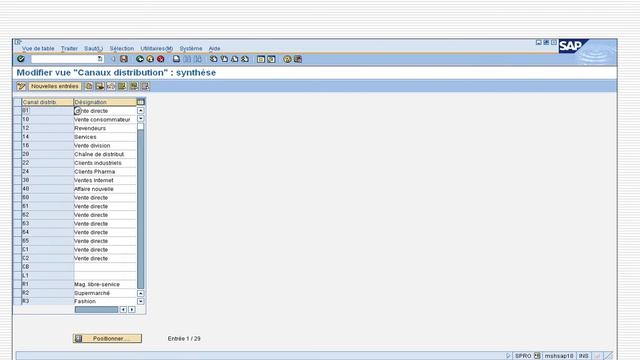Click the vertical scrollbar of the table
The width and height of the screenshot is (640, 360).
click(140, 206)
